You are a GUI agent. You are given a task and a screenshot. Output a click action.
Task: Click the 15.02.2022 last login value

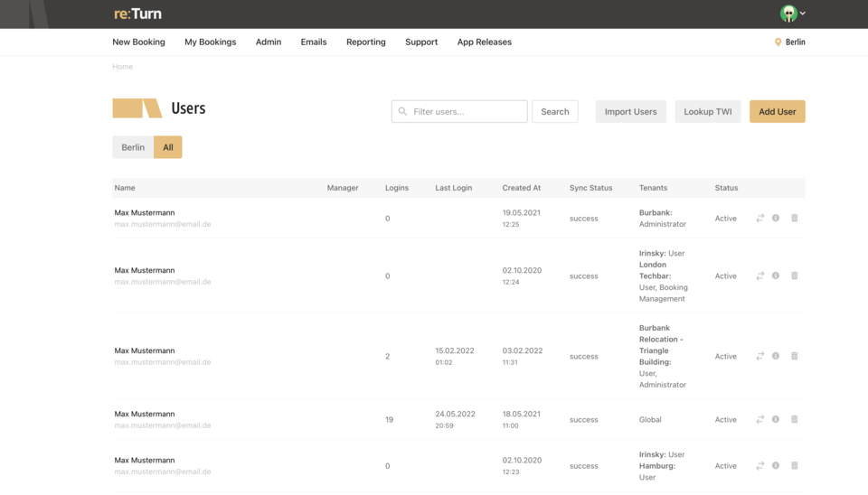click(455, 350)
